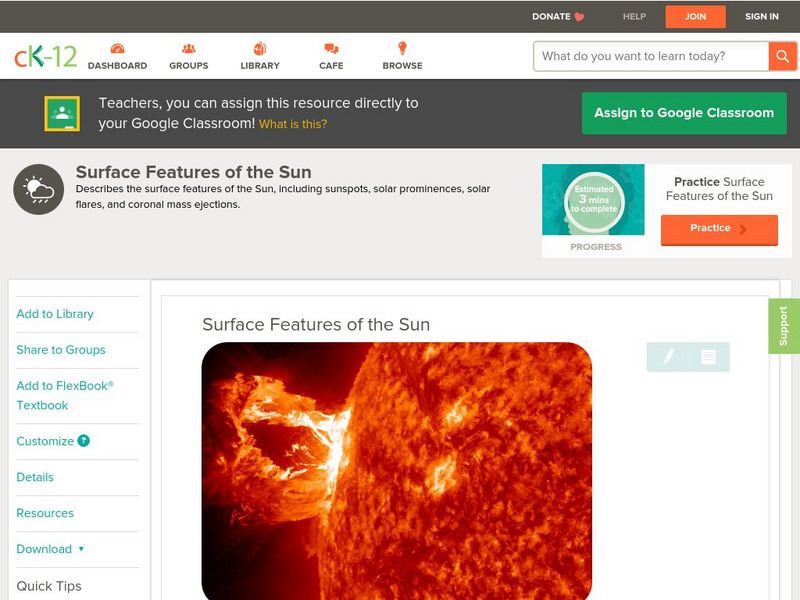Image resolution: width=800 pixels, height=600 pixels.
Task: Click Add to FlexBook Textbook
Action: tap(65, 395)
